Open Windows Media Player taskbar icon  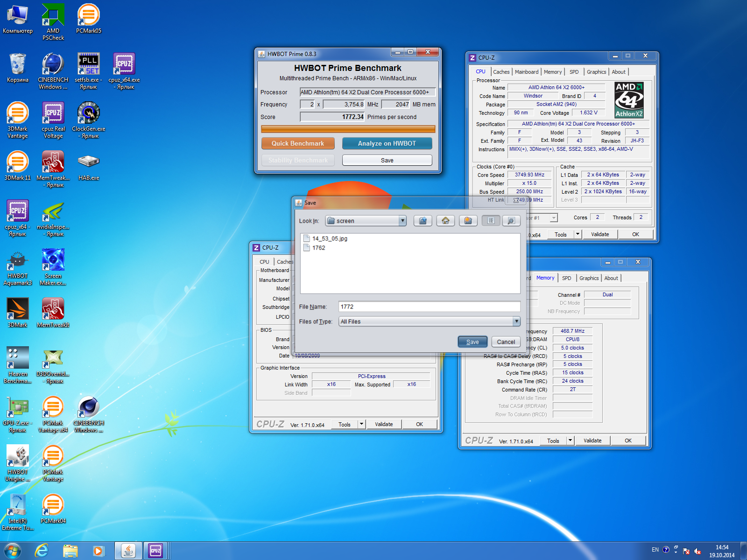tap(99, 551)
